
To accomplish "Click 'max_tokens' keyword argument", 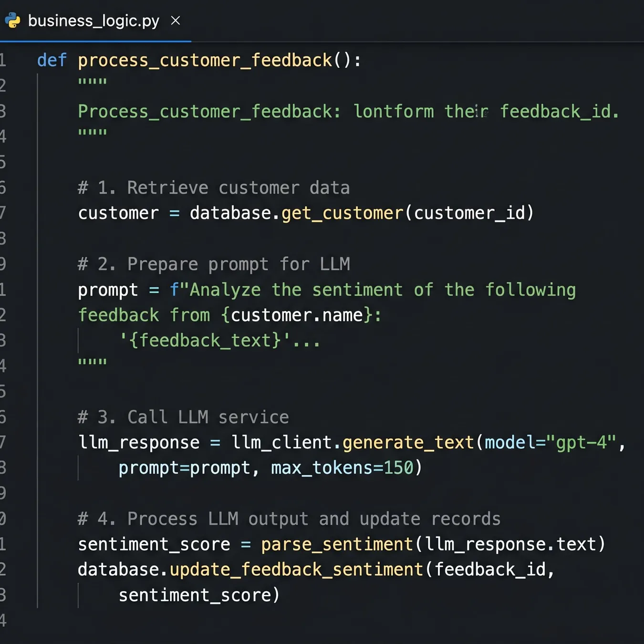I will click(x=322, y=468).
